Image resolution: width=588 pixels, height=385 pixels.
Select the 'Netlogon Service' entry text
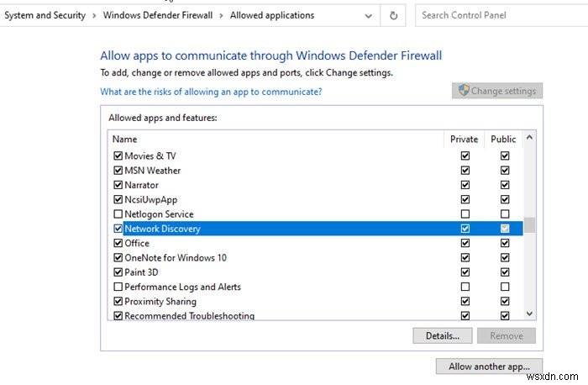click(x=159, y=214)
